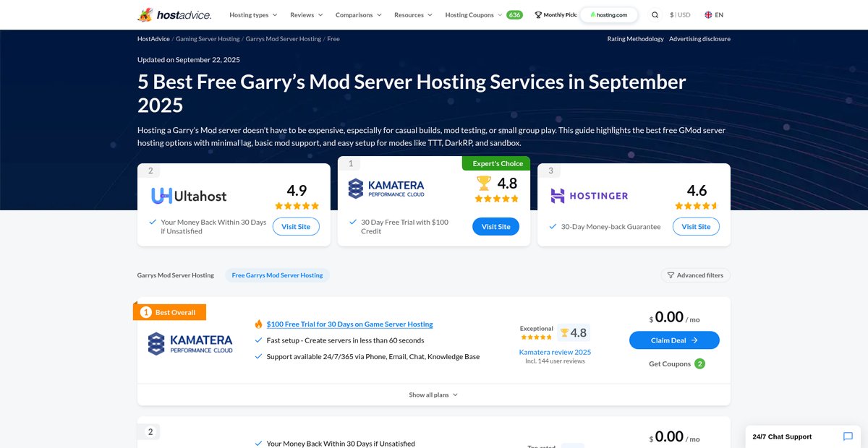Go to Garrys Mod Server Hosting breadcrumb
Image resolution: width=868 pixels, height=448 pixels.
[284, 39]
